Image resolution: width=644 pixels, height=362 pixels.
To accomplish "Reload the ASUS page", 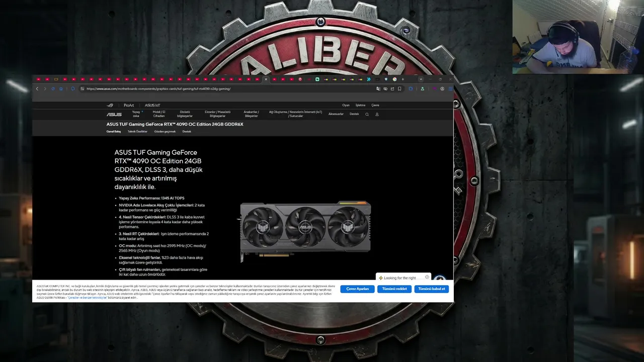I will [53, 88].
